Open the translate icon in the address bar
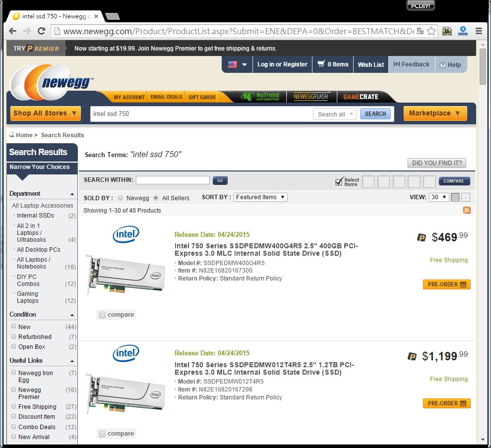The image size is (491, 448). pos(420,31)
